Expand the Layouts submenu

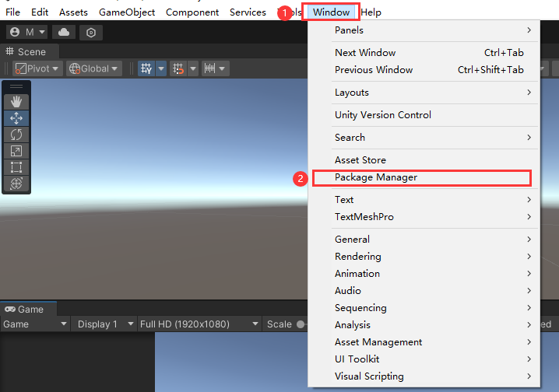[x=424, y=93]
